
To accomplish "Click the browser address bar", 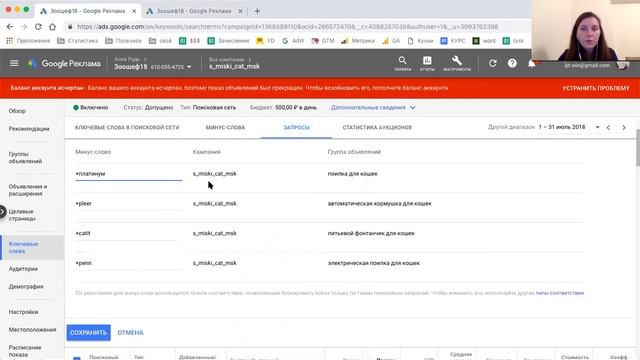I will [287, 27].
